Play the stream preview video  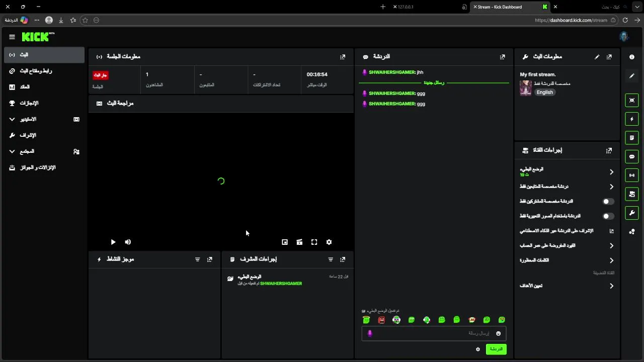click(113, 242)
